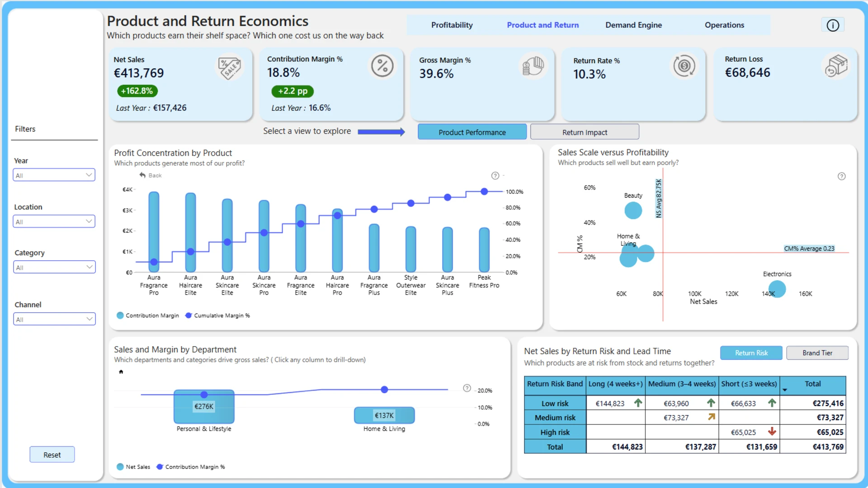Open the Year filter dropdown
Screen dimensions: 868x488
click(x=54, y=175)
